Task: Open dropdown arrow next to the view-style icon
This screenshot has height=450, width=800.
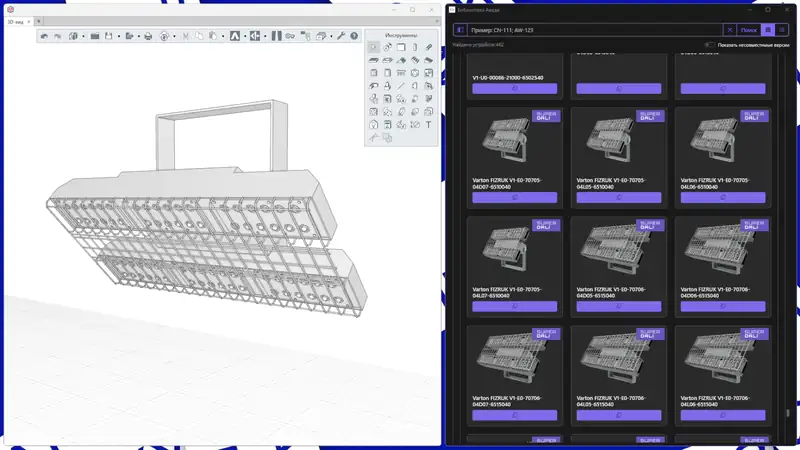Action: 174,36
